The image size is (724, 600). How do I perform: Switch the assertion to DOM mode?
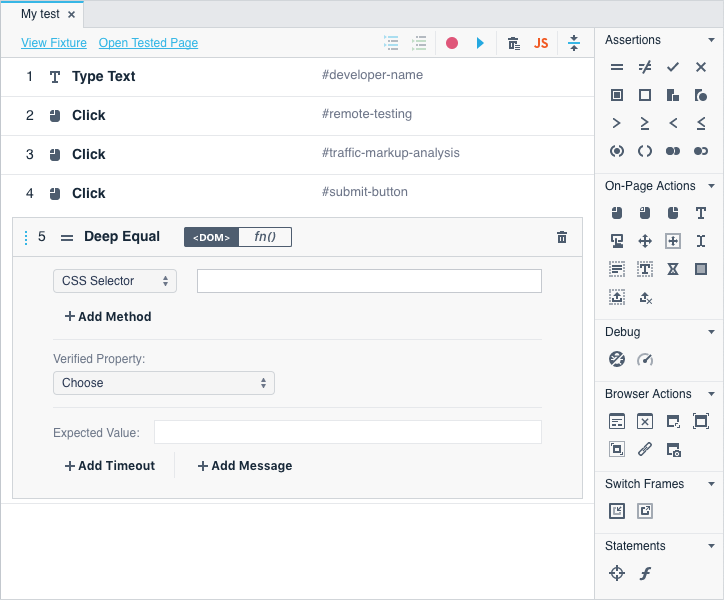[211, 237]
